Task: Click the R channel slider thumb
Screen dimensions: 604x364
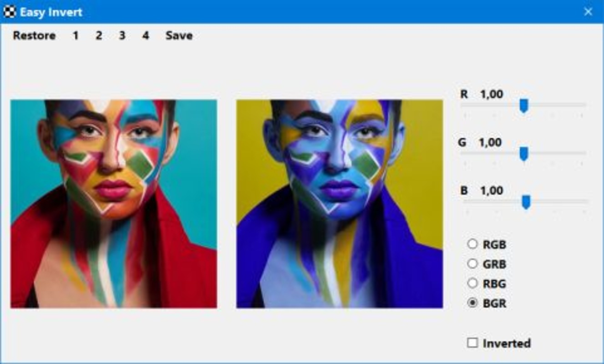Action: [524, 106]
